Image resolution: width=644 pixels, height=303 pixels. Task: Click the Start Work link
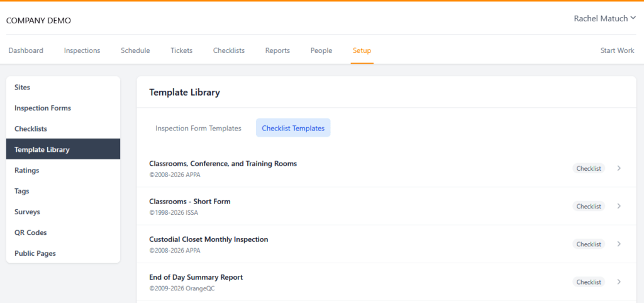click(617, 50)
